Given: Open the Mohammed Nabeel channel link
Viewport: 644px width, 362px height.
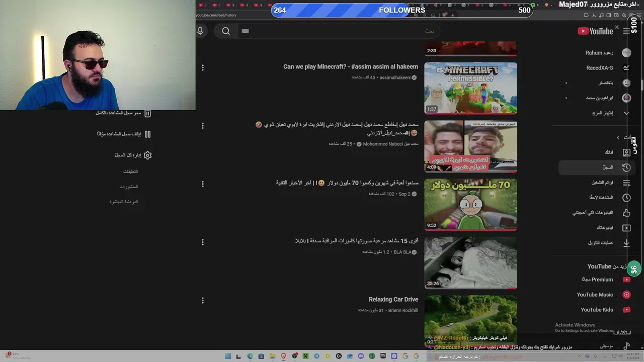Looking at the screenshot, I should coord(390,144).
